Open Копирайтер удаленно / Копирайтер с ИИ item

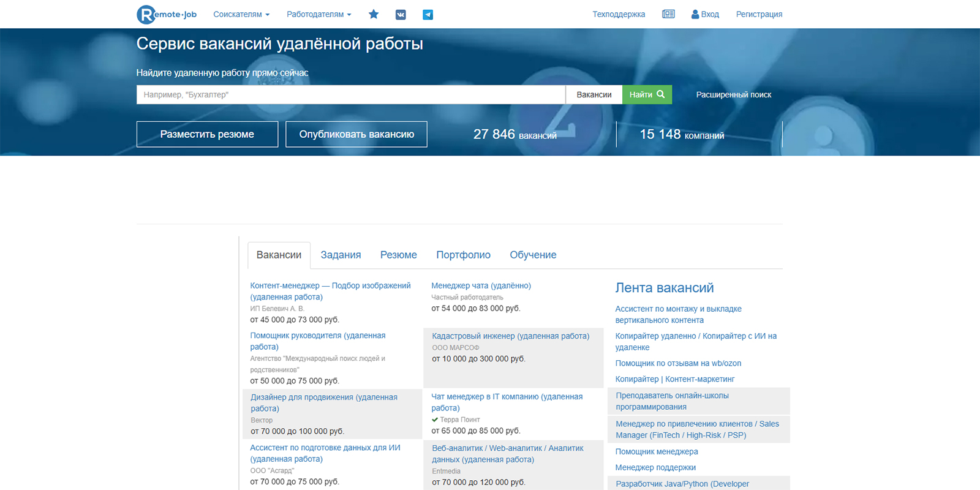696,341
